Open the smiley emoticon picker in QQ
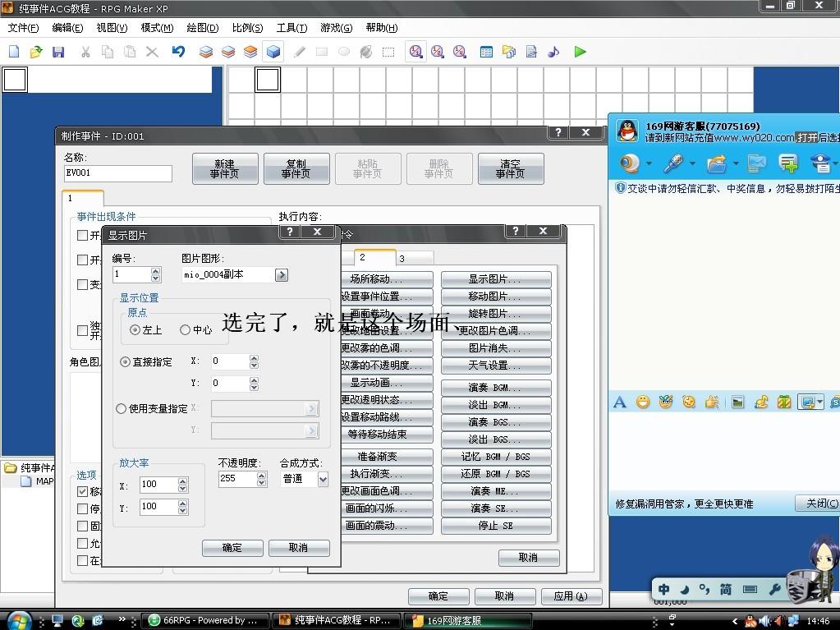Screen dimensions: 840x630 [x=643, y=402]
